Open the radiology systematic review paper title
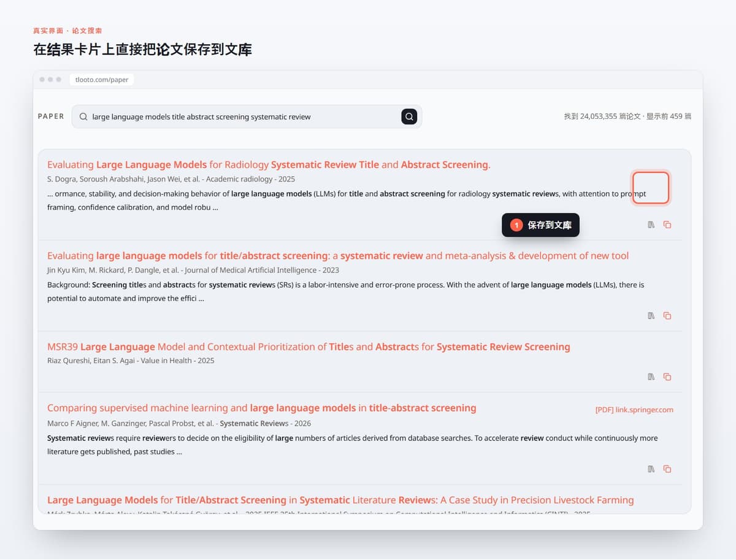Viewport: 736px width, 560px height. click(x=269, y=164)
